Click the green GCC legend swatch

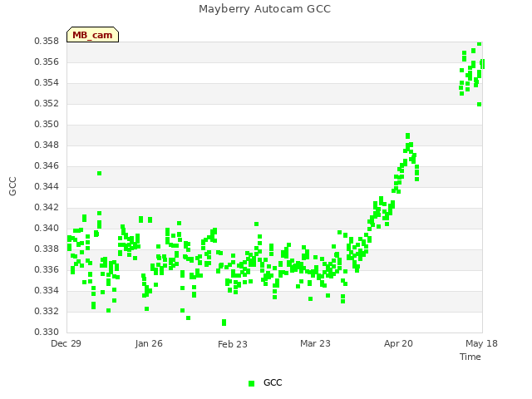[x=251, y=383]
